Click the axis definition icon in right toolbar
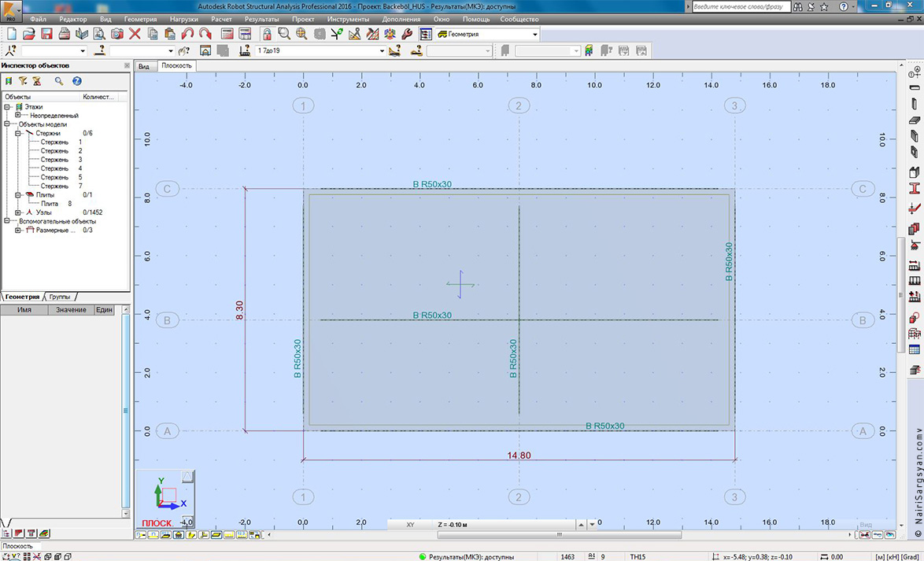 [x=915, y=71]
